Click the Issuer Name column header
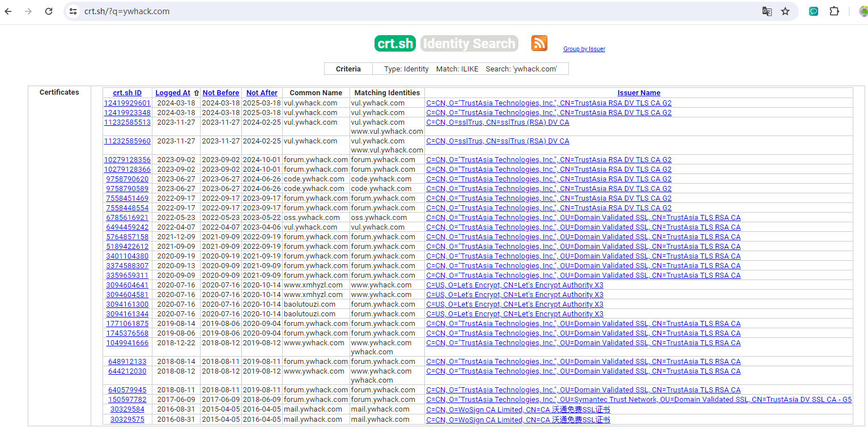868x432 pixels. [639, 93]
